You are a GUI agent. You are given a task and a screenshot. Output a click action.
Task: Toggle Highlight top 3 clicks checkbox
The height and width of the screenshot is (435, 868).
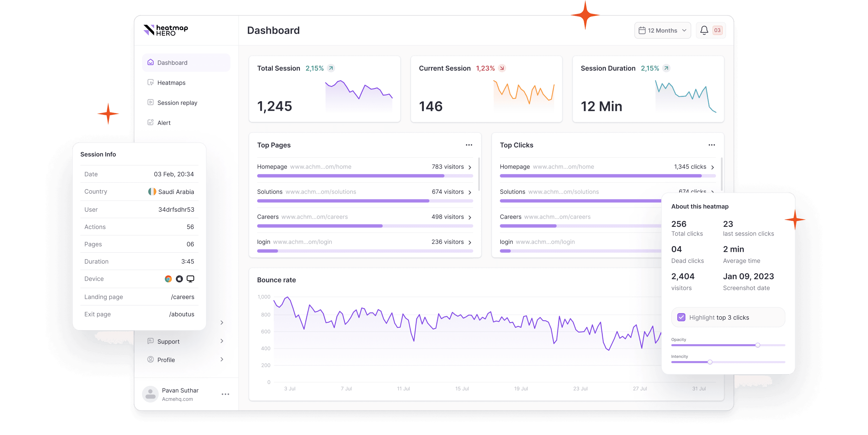[x=681, y=317]
